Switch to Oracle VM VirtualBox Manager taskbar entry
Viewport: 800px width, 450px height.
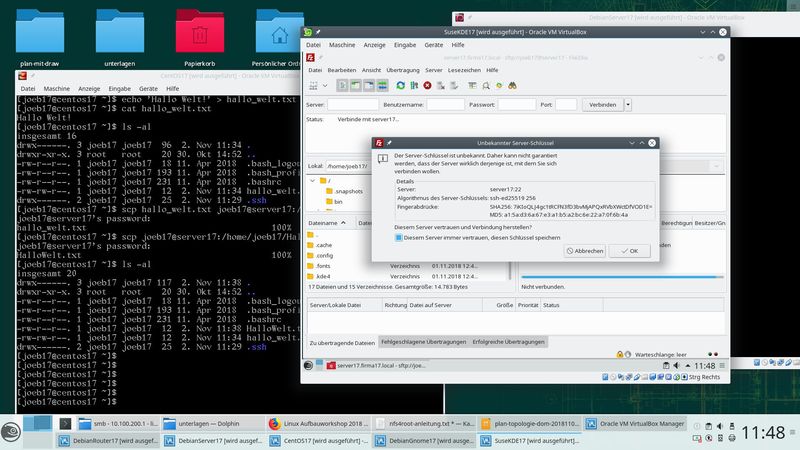pos(635,423)
